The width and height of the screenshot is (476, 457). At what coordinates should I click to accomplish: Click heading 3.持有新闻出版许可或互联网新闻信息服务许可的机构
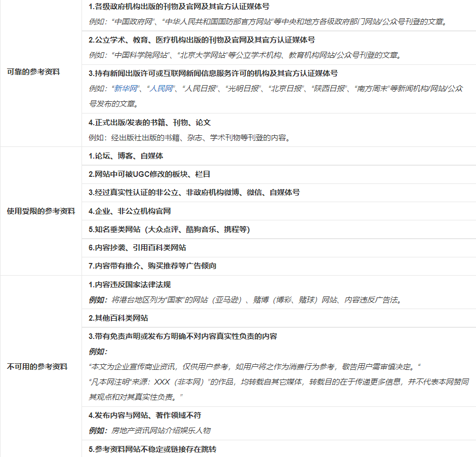click(213, 73)
